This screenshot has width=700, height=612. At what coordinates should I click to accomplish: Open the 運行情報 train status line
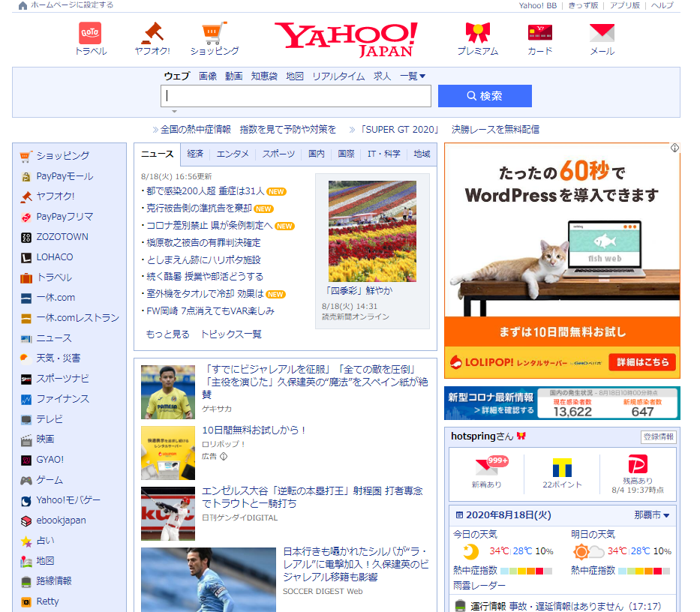click(558, 606)
